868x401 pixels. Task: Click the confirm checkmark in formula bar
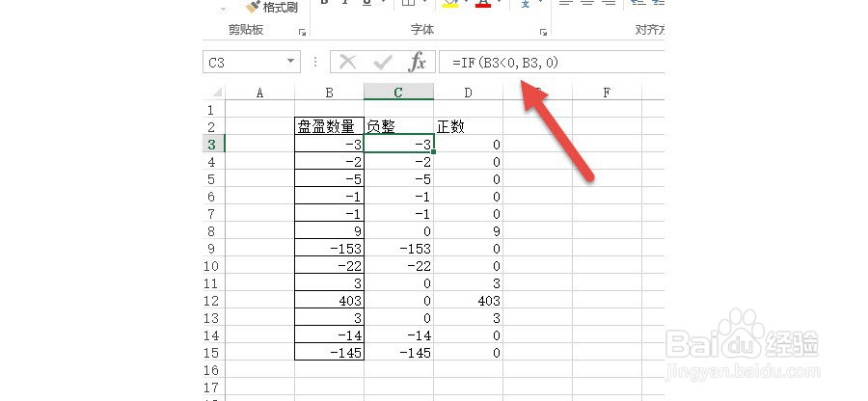[383, 63]
